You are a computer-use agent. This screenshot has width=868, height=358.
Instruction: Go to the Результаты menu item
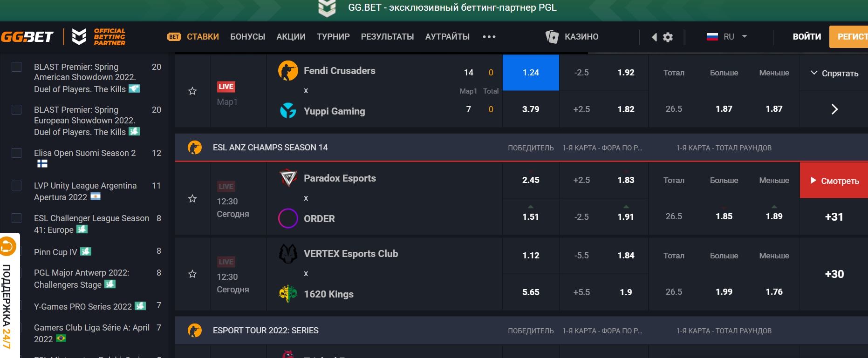(x=387, y=37)
